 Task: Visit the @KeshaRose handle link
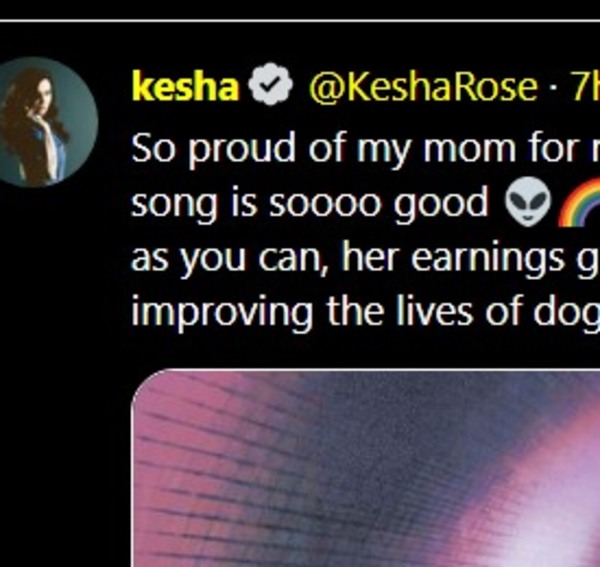coord(423,89)
